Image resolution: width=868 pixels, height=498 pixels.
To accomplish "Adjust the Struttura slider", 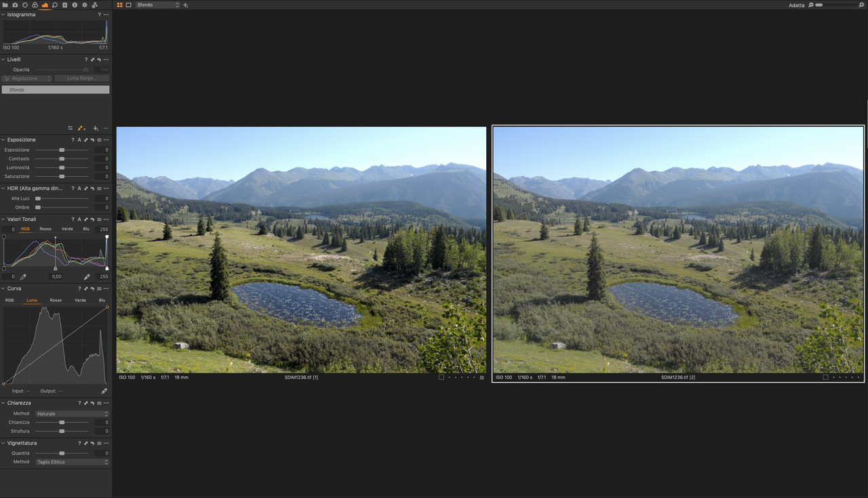I will (x=62, y=431).
